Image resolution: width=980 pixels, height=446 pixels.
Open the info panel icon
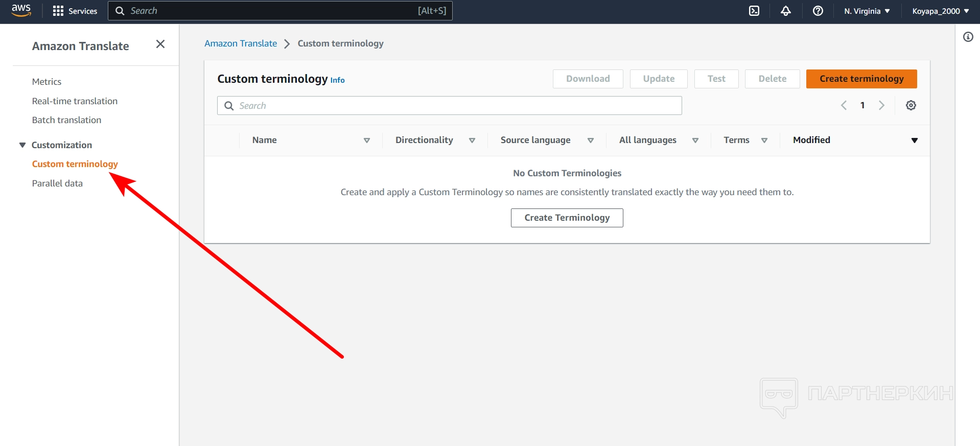pyautogui.click(x=968, y=37)
